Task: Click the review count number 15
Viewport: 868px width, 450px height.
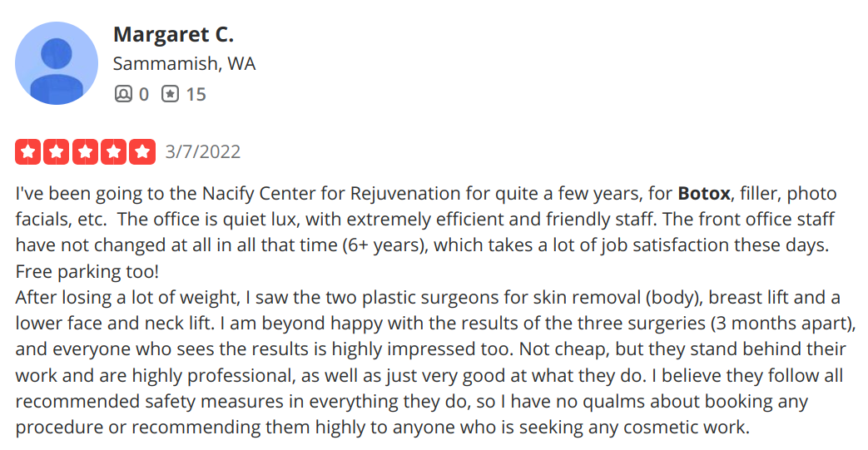Action: click(x=196, y=95)
